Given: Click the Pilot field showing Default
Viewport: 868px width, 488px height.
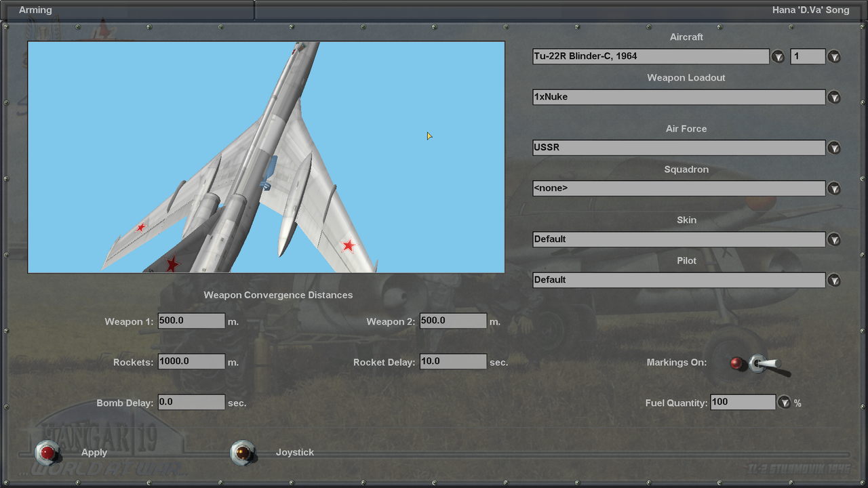Looking at the screenshot, I should click(679, 280).
